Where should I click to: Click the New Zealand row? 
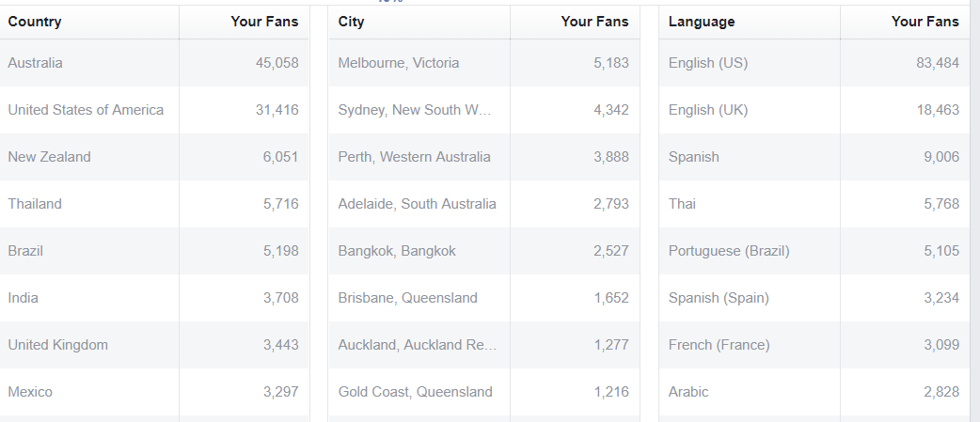pyautogui.click(x=154, y=157)
